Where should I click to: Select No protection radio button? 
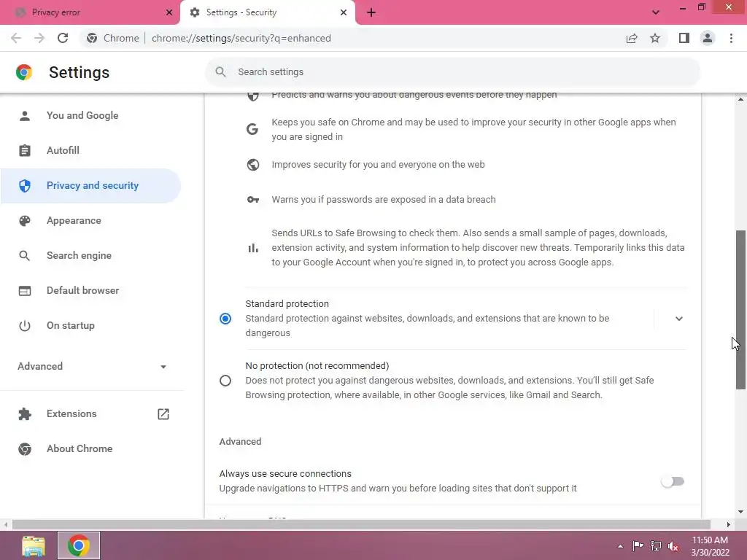(225, 381)
